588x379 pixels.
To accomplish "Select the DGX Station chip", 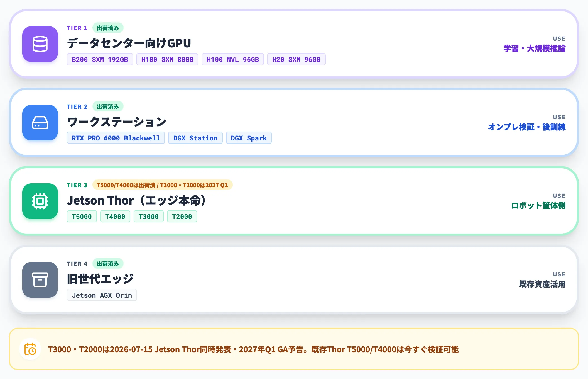I will coord(195,138).
